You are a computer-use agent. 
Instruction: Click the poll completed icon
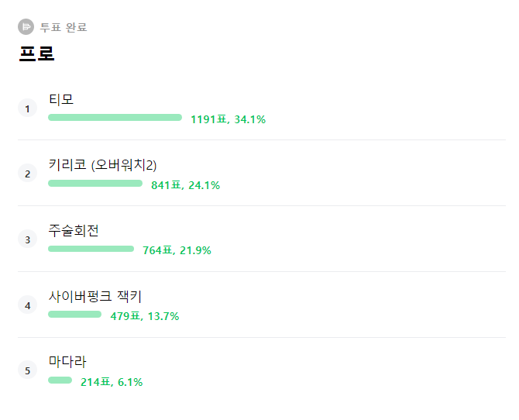(x=26, y=27)
